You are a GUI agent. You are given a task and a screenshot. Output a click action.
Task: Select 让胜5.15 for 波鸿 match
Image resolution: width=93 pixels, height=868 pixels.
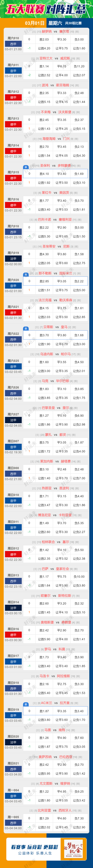(44, 102)
